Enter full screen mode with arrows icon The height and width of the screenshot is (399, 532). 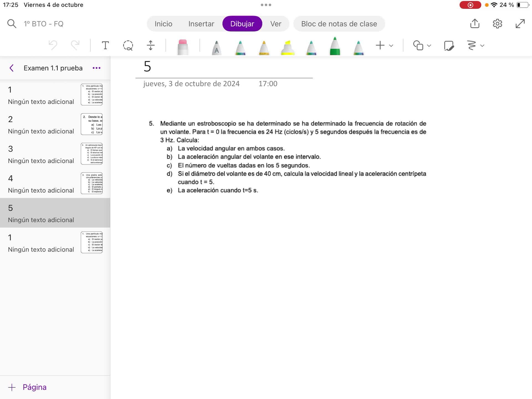pos(520,24)
